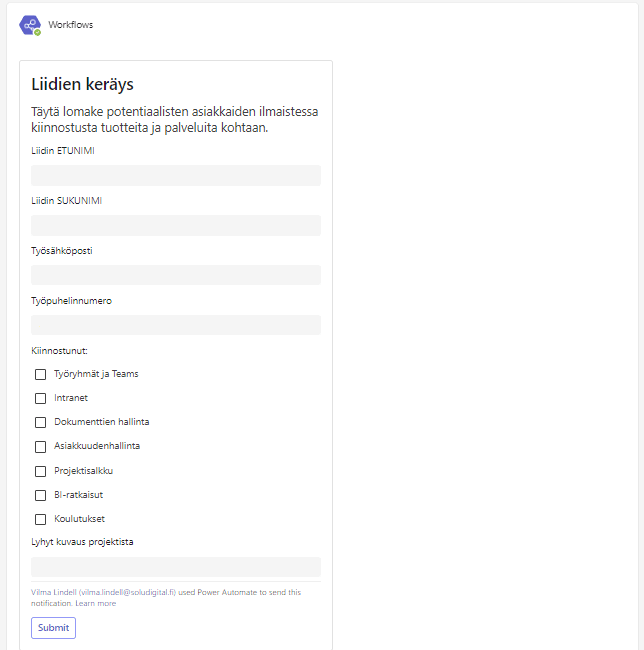644x650 pixels.
Task: Focus the Liidin ETUNIMI input field
Action: point(176,176)
